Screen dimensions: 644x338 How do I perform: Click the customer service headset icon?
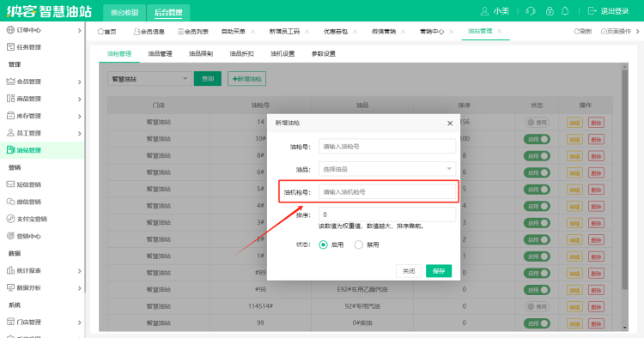pos(531,11)
